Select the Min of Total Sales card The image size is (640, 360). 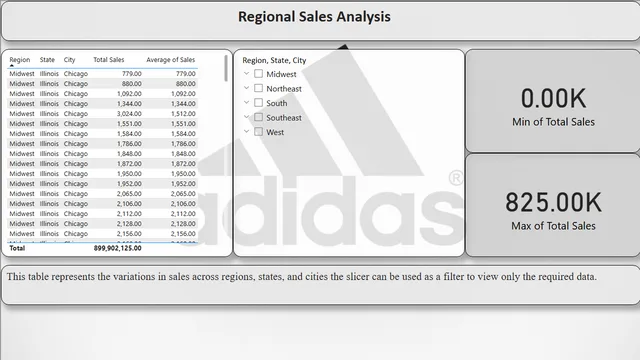click(553, 101)
